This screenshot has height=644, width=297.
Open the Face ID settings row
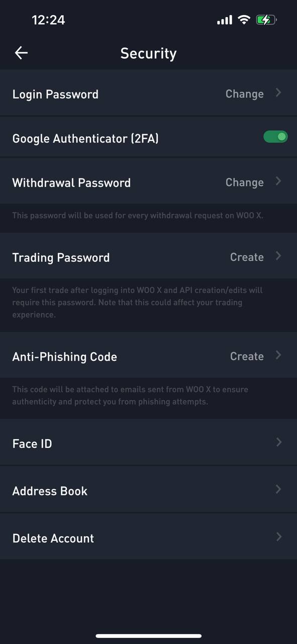pos(148,443)
